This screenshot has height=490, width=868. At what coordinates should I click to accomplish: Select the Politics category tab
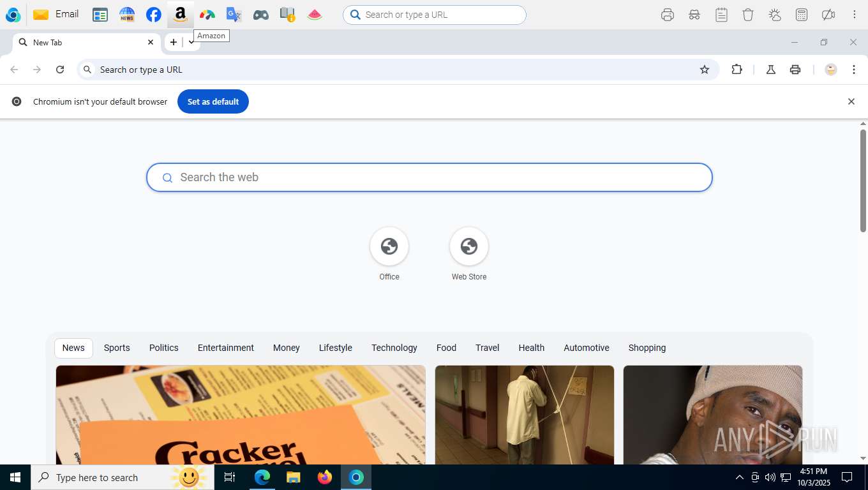(164, 348)
